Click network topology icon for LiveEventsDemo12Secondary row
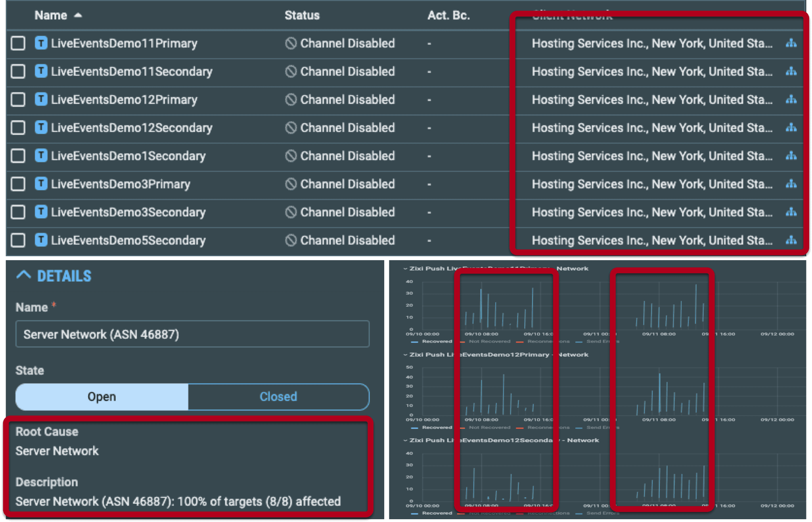Screen dimensions: 812x522 point(791,128)
